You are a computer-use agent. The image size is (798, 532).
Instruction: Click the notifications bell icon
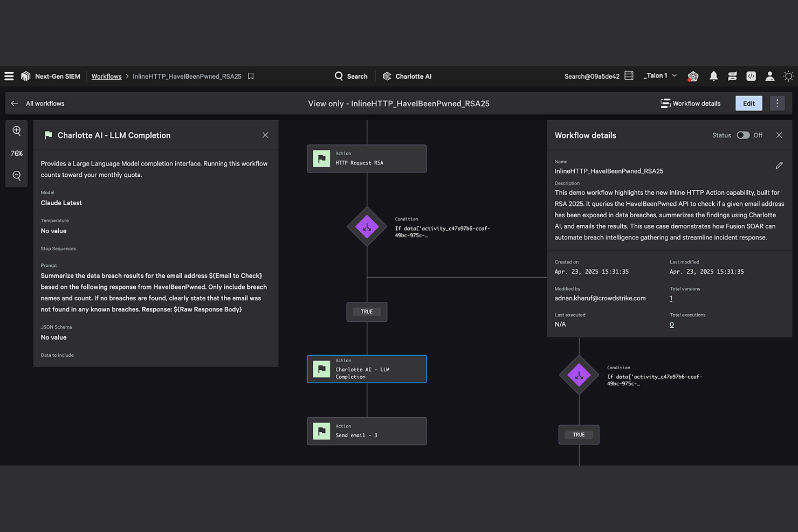coord(713,76)
